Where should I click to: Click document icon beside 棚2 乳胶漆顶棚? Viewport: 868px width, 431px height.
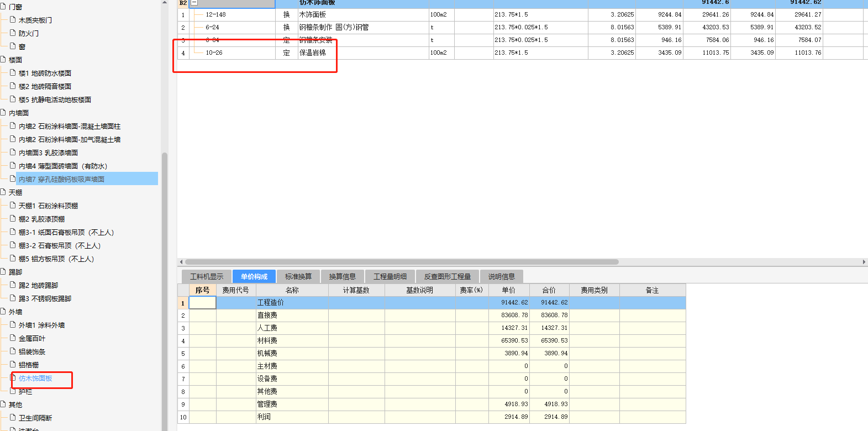13,219
